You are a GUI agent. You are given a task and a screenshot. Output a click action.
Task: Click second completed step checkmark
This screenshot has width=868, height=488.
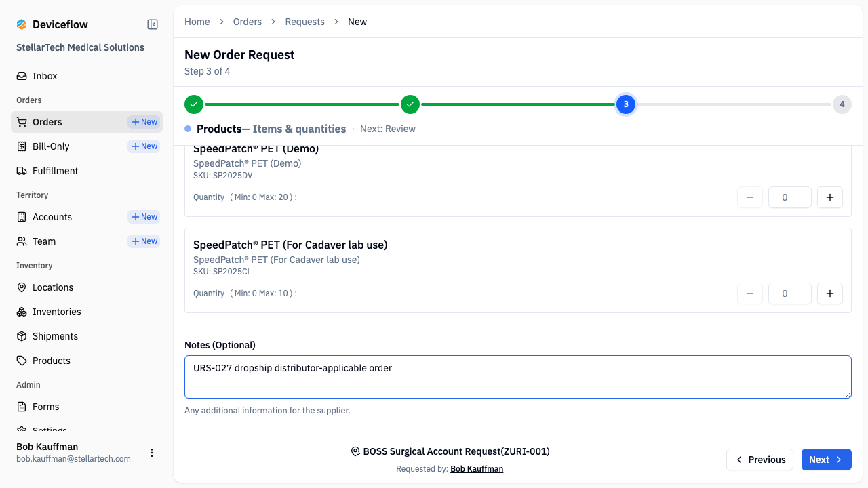tap(410, 104)
